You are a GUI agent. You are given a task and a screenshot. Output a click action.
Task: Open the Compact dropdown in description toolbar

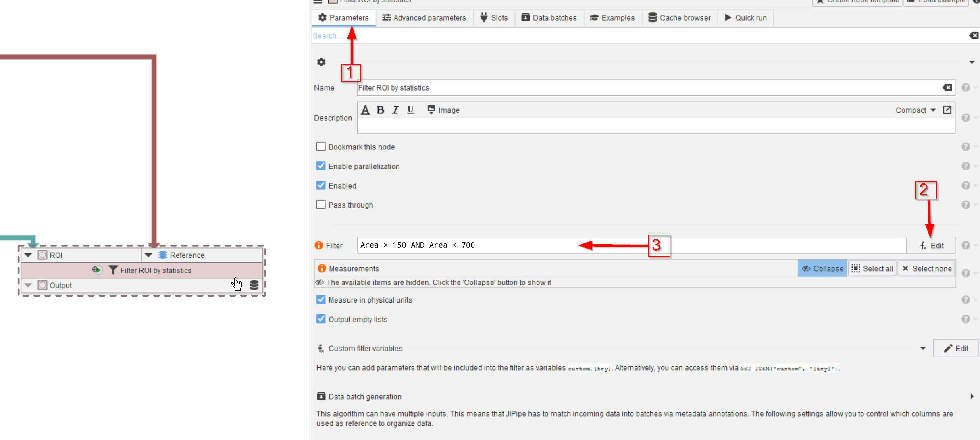[x=915, y=110]
